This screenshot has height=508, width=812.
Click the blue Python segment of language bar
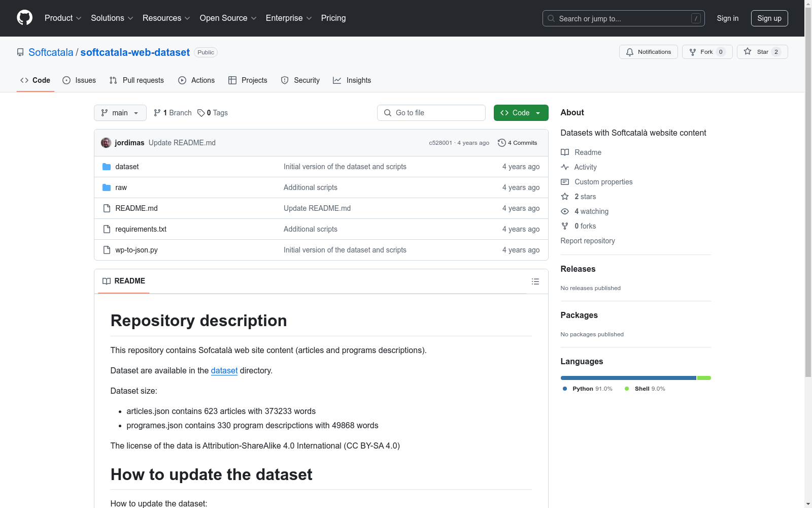click(x=628, y=378)
